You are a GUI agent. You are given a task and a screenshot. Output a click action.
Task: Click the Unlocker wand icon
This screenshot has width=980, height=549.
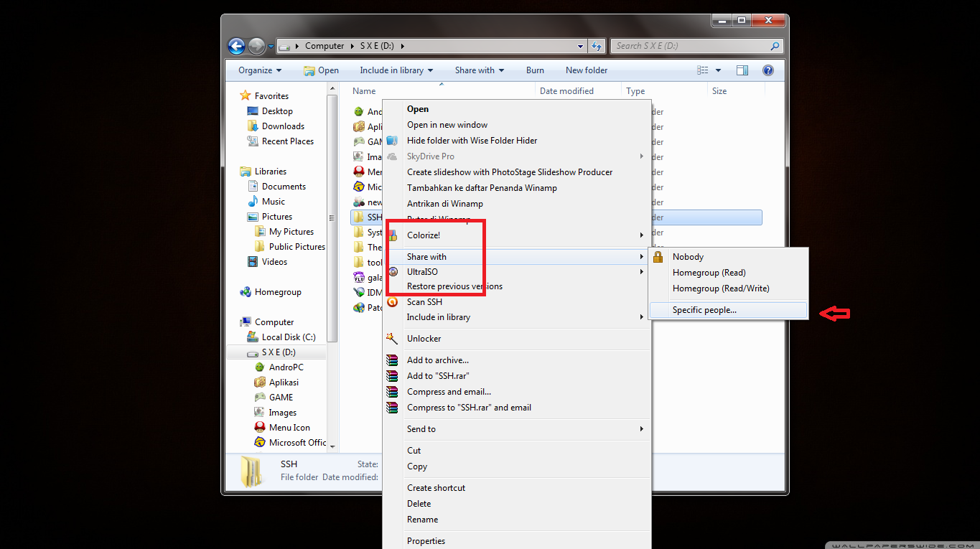click(x=392, y=338)
